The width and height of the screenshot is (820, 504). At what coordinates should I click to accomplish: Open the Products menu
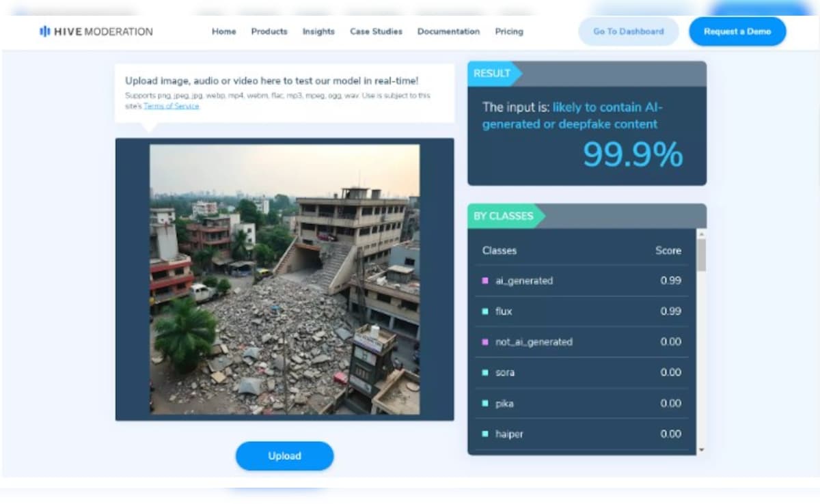(269, 31)
